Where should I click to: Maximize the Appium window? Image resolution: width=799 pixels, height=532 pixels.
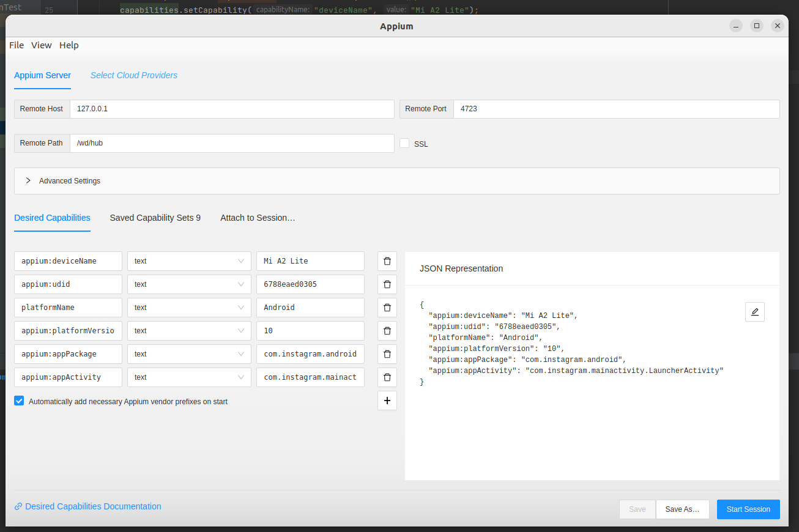click(757, 26)
